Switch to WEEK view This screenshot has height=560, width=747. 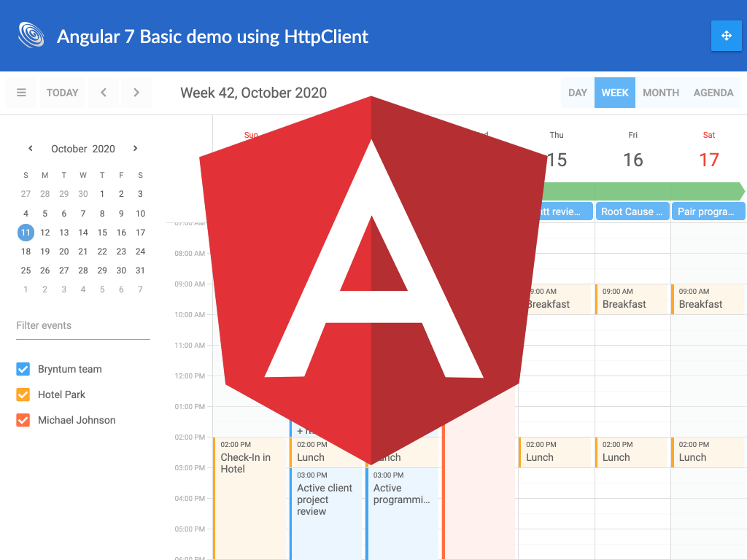pyautogui.click(x=614, y=93)
